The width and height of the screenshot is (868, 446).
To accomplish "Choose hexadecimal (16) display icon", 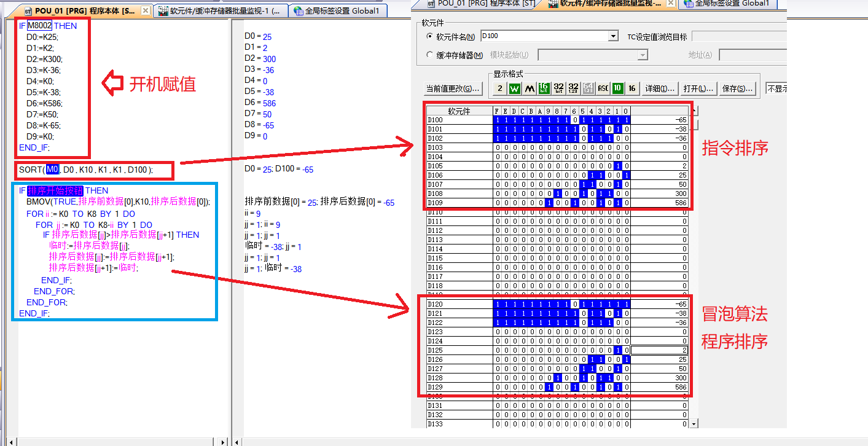I will [632, 88].
